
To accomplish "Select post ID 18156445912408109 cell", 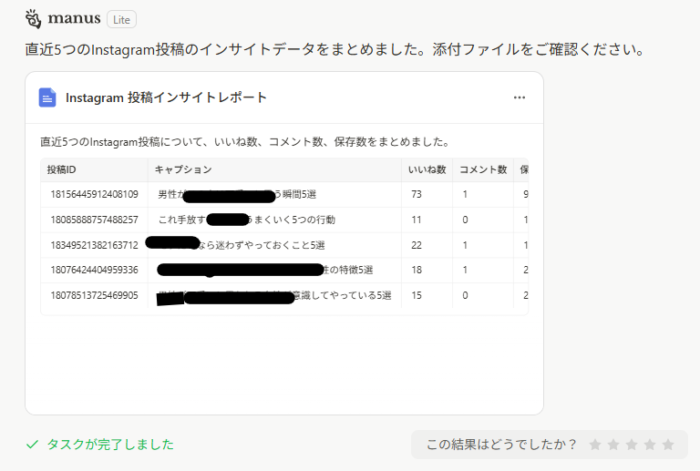I will [x=94, y=194].
